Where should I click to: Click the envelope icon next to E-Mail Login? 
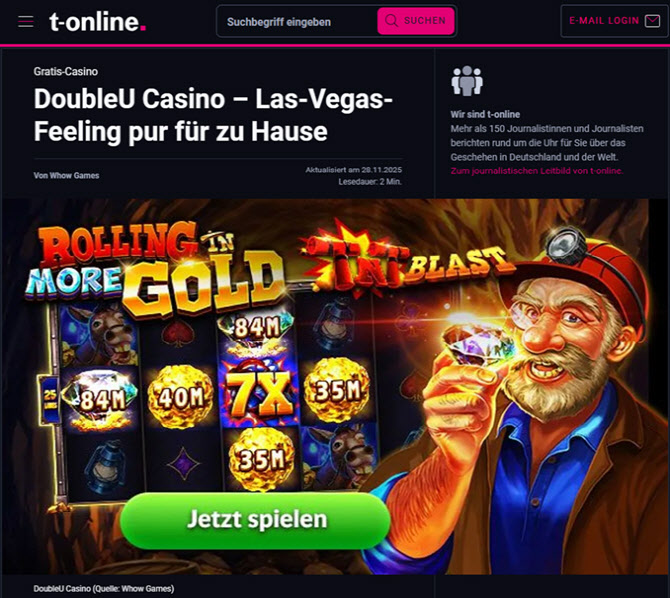click(x=652, y=21)
